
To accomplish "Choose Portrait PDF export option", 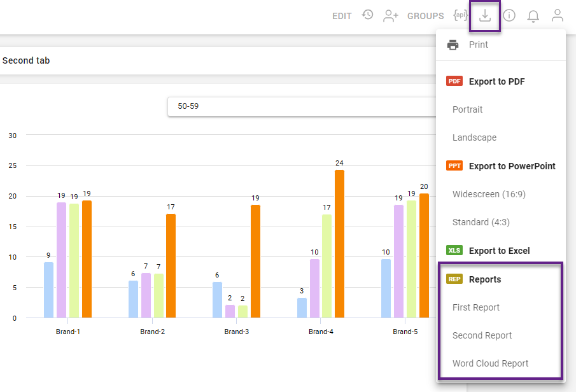I will (x=468, y=109).
